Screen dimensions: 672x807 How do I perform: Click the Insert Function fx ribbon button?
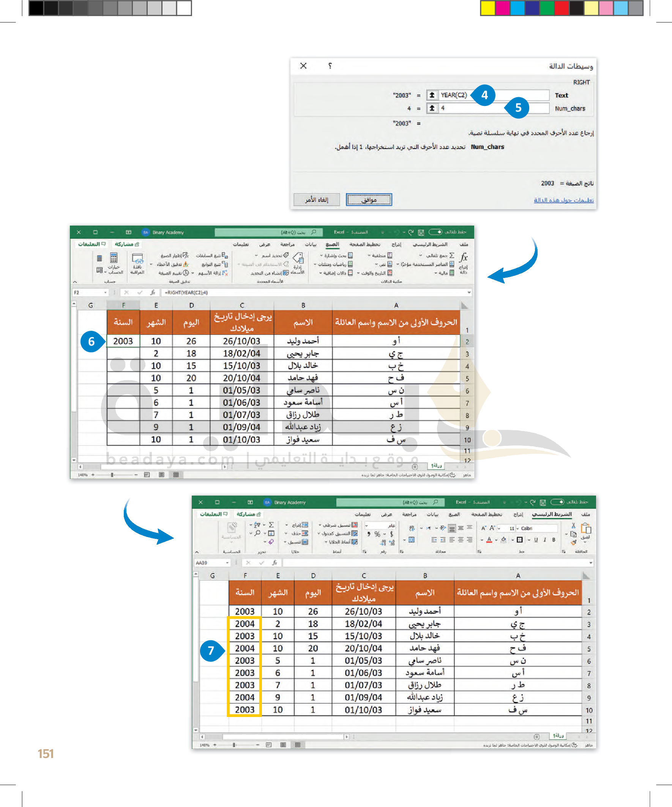coord(463,258)
